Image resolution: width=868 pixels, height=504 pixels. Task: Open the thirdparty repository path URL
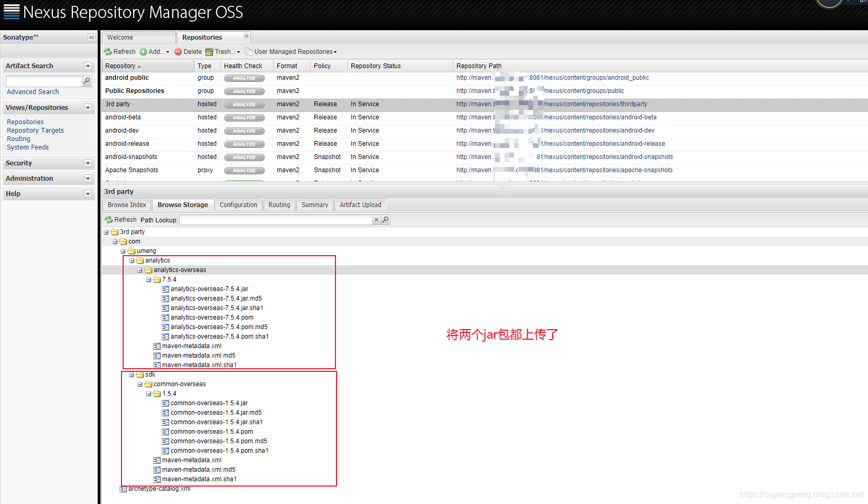[x=552, y=104]
